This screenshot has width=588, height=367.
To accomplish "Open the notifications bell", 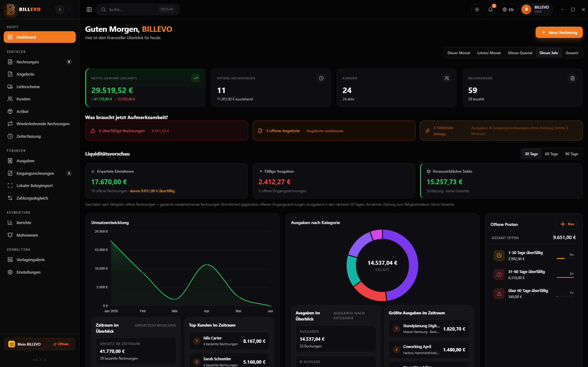I will click(x=491, y=9).
